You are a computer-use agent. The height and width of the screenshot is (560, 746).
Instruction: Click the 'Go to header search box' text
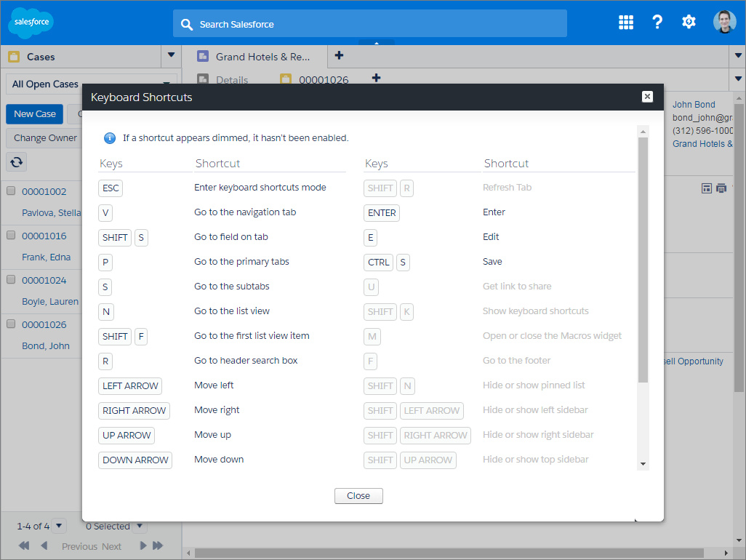[246, 361]
